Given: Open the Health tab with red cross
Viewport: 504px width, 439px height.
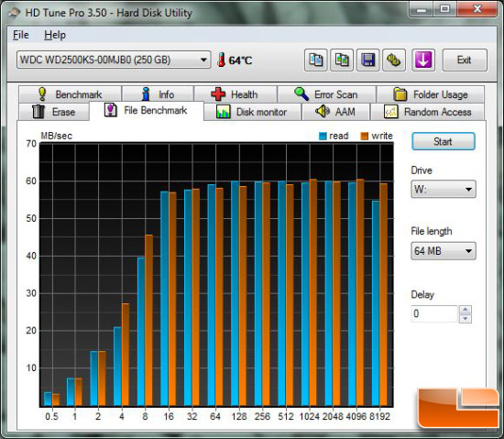Looking at the screenshot, I should tap(235, 94).
